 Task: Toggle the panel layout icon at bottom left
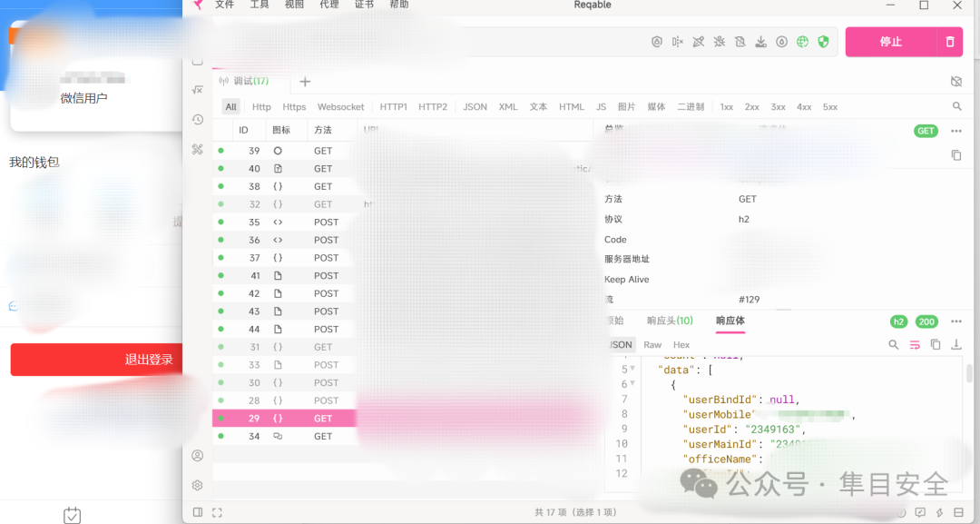click(198, 512)
